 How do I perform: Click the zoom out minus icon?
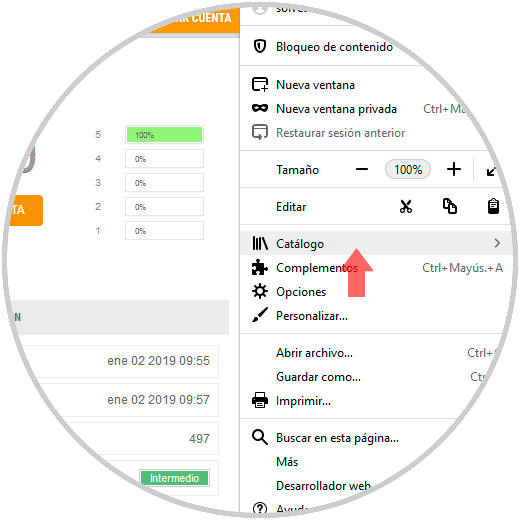tap(362, 169)
